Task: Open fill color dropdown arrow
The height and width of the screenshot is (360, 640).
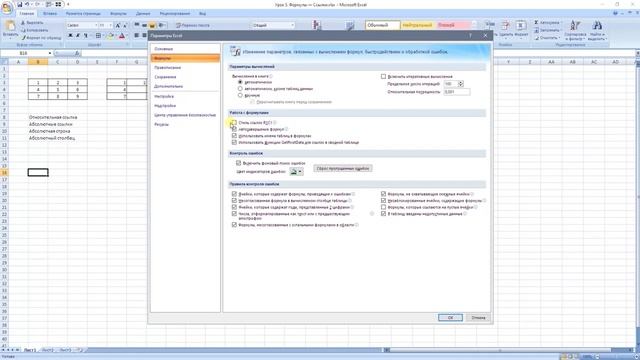Action: click(115, 36)
